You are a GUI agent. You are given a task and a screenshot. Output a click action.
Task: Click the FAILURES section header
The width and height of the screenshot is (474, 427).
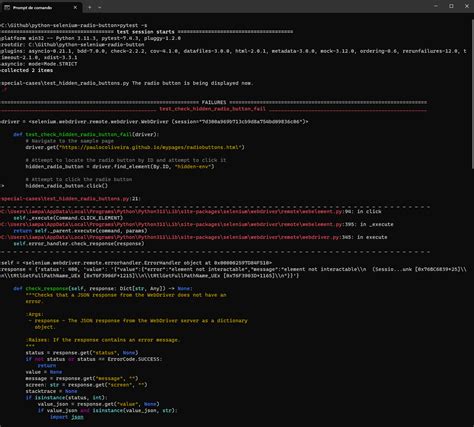214,102
